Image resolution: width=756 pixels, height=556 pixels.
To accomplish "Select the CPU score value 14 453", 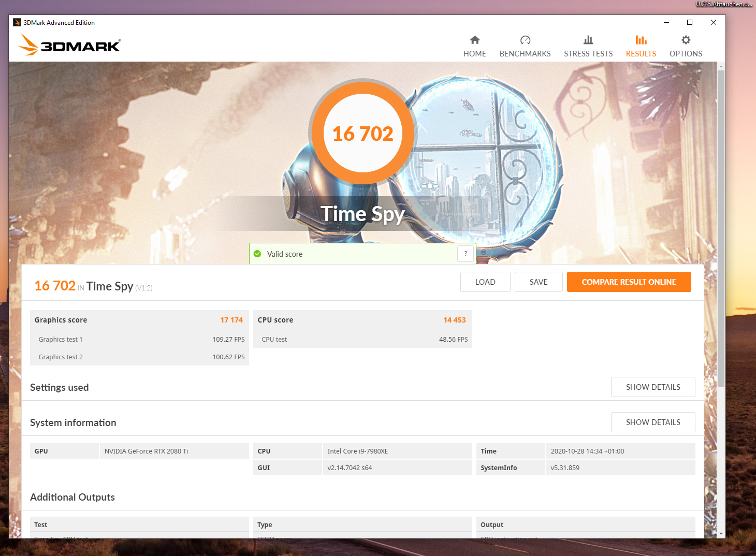I will click(455, 320).
